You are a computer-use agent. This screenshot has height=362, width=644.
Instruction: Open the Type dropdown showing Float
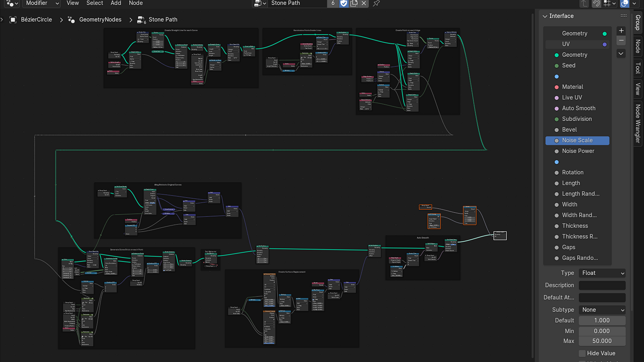pos(602,273)
